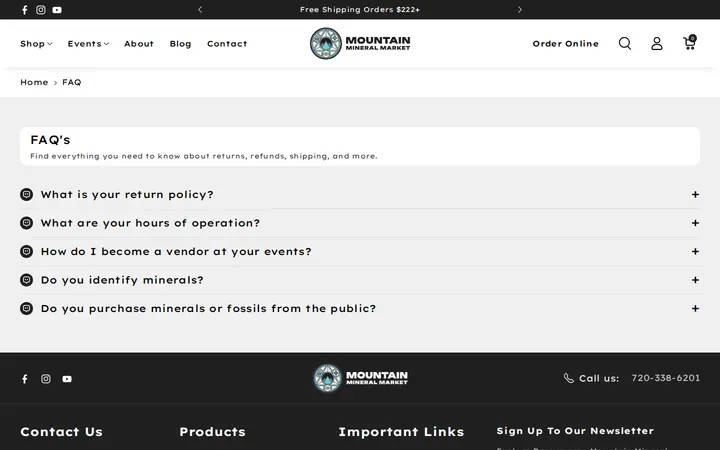Open YouTube icon in top bar
The height and width of the screenshot is (450, 720).
[57, 10]
